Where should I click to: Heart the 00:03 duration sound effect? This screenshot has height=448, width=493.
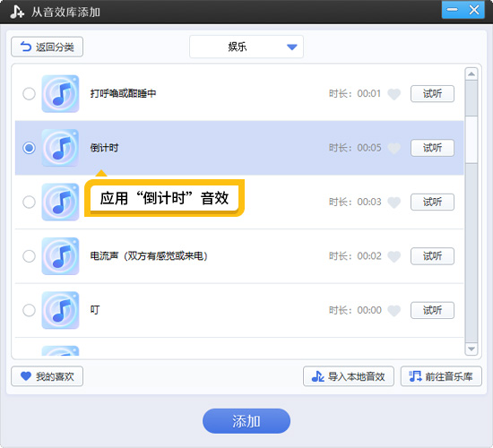[394, 202]
